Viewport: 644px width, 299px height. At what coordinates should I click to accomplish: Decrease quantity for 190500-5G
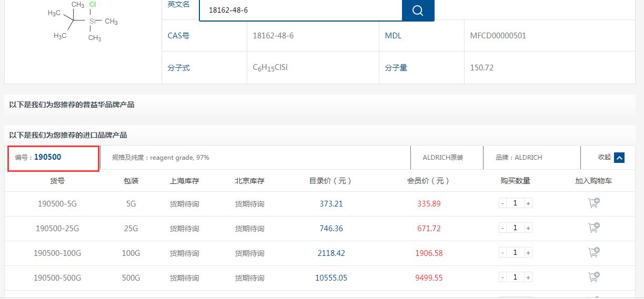(x=503, y=203)
